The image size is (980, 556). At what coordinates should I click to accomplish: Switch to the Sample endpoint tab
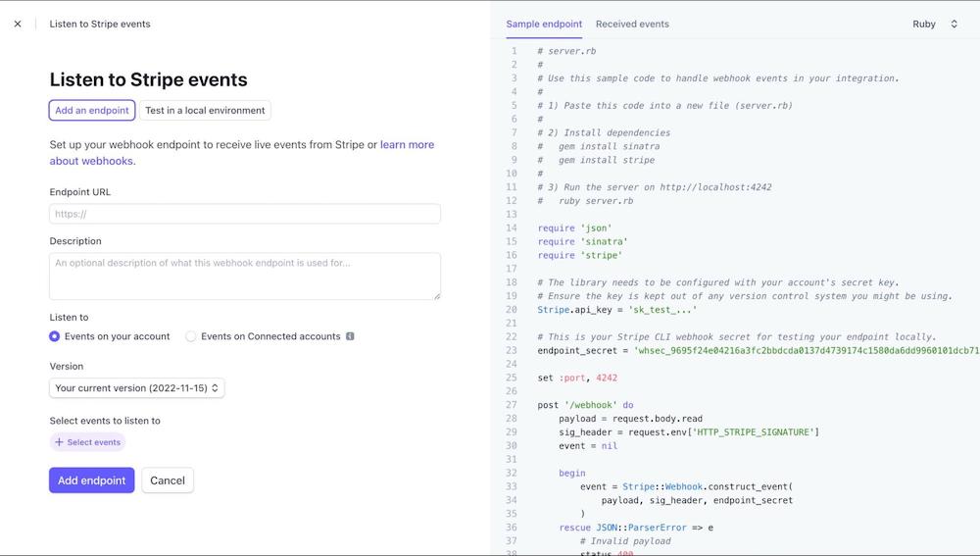544,24
